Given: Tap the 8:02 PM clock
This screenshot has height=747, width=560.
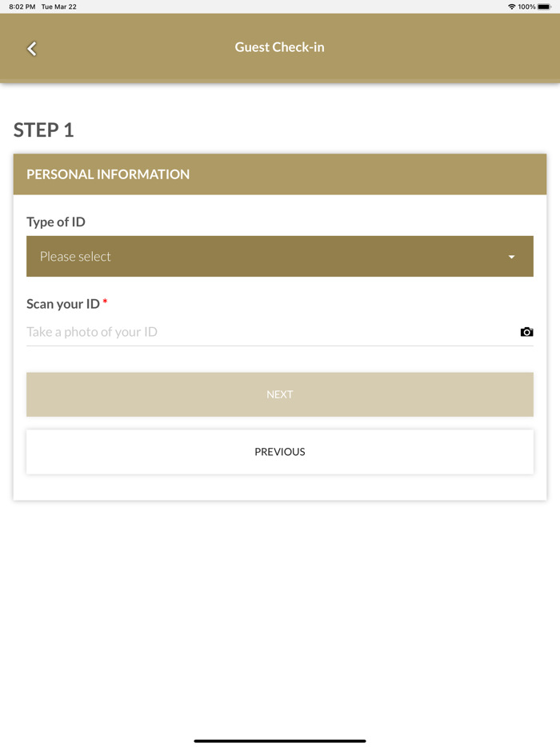Looking at the screenshot, I should [22, 6].
